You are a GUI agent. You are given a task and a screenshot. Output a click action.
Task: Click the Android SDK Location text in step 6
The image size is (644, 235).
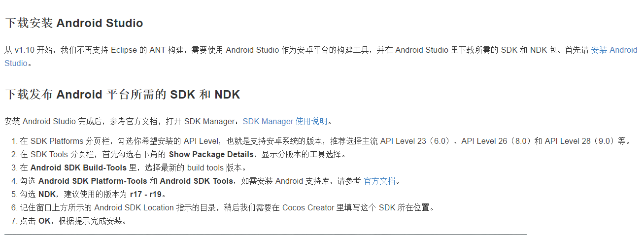[134, 207]
